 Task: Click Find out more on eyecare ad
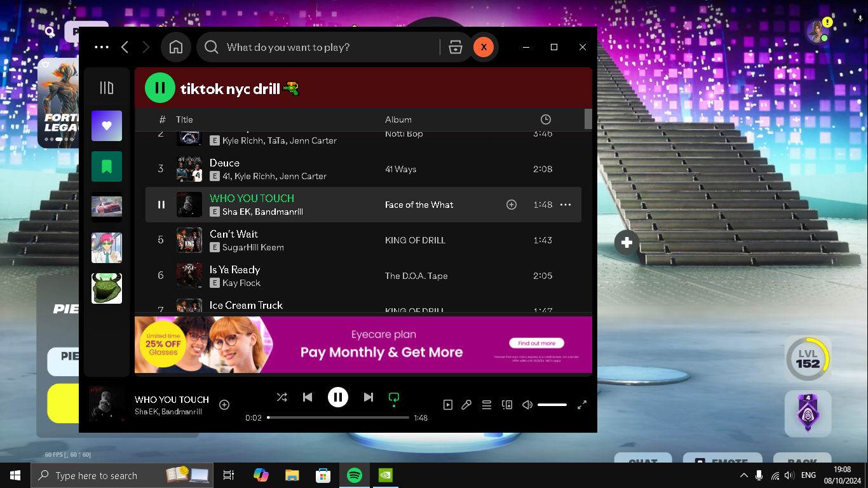point(536,343)
